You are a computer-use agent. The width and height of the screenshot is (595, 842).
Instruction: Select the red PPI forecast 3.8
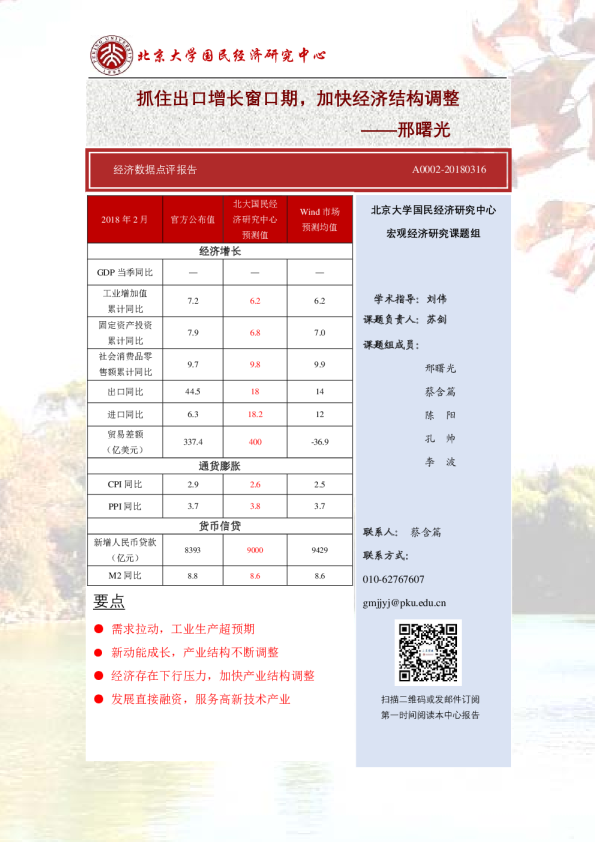255,506
